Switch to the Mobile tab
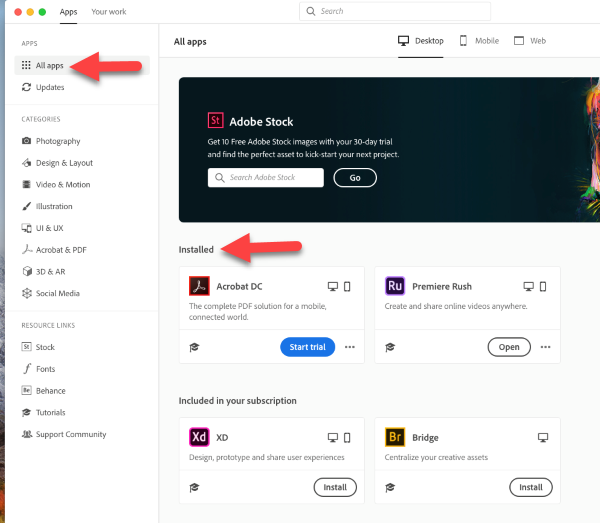This screenshot has height=523, width=600. [x=479, y=41]
